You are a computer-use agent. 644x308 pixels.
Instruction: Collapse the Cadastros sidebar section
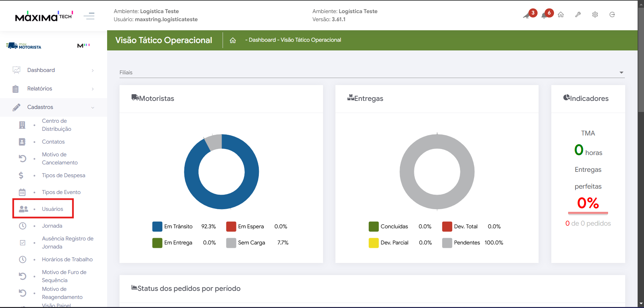pyautogui.click(x=53, y=107)
